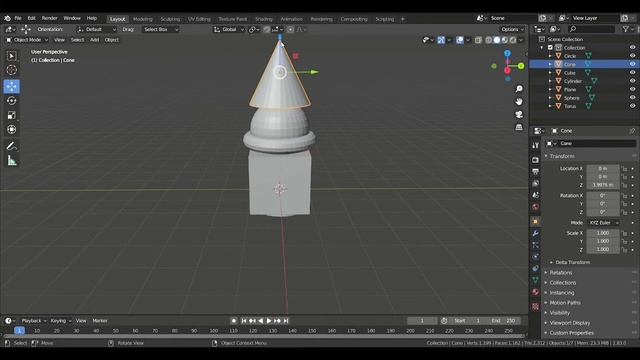
Task: Select the Transform tool
Action: tap(11, 129)
